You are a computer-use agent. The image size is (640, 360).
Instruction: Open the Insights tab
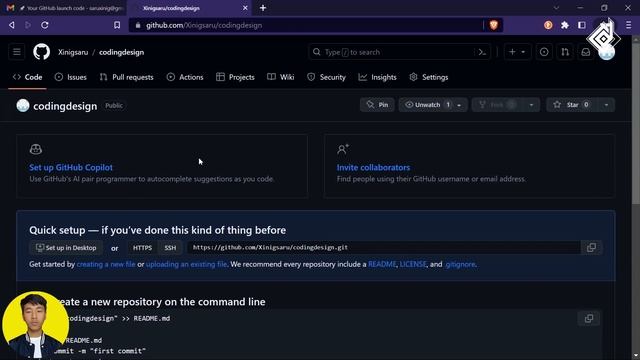(x=378, y=77)
